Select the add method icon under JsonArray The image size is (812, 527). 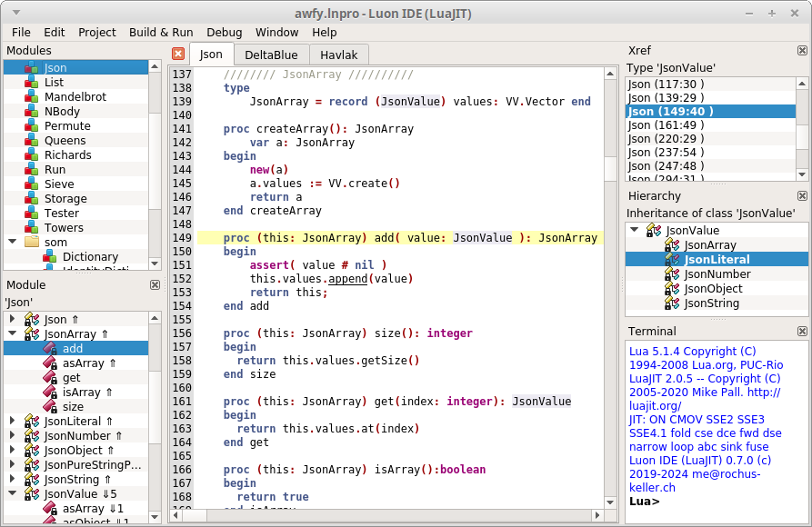pos(50,348)
